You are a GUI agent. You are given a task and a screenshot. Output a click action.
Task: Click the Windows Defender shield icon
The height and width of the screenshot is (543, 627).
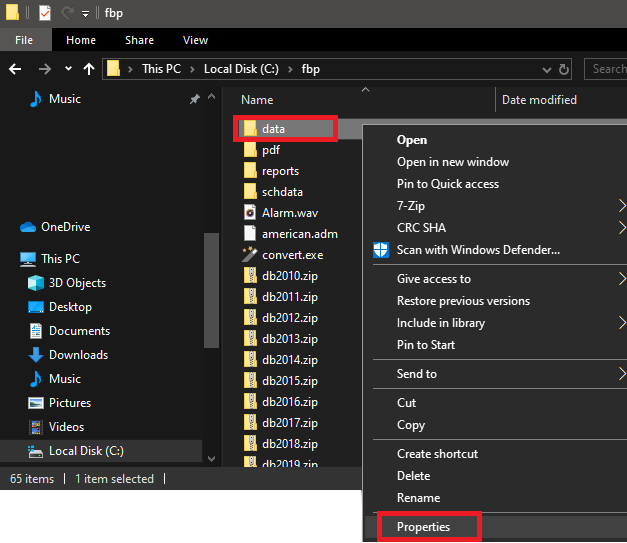click(x=382, y=250)
